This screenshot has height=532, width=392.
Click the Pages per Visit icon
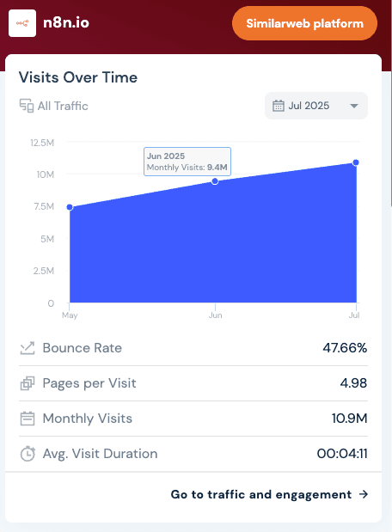(28, 383)
